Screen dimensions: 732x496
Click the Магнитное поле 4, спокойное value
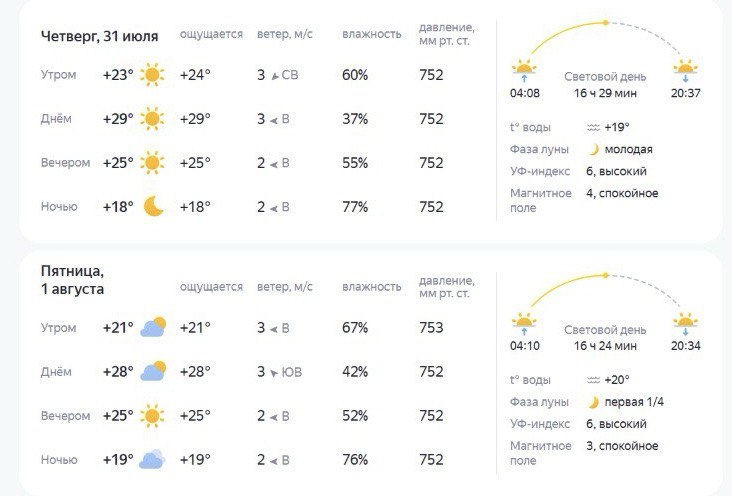622,193
